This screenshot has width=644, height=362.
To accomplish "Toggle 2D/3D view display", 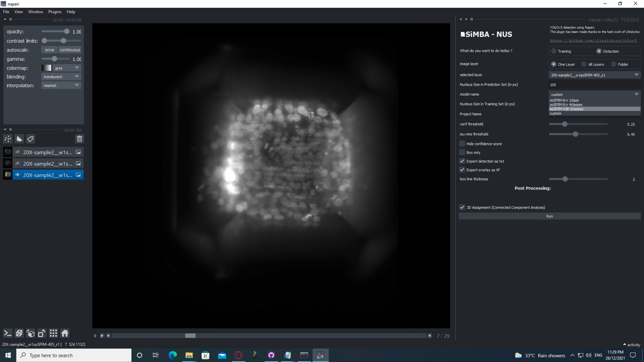I will click(19, 333).
